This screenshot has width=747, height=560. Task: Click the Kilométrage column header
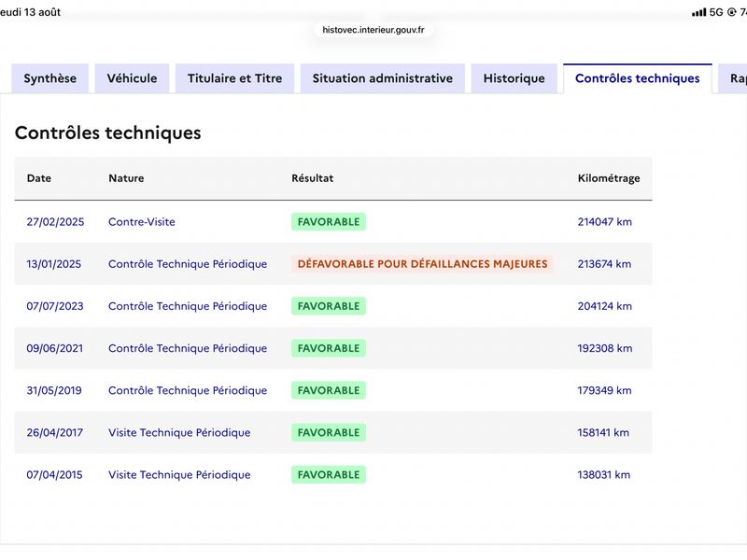point(609,178)
